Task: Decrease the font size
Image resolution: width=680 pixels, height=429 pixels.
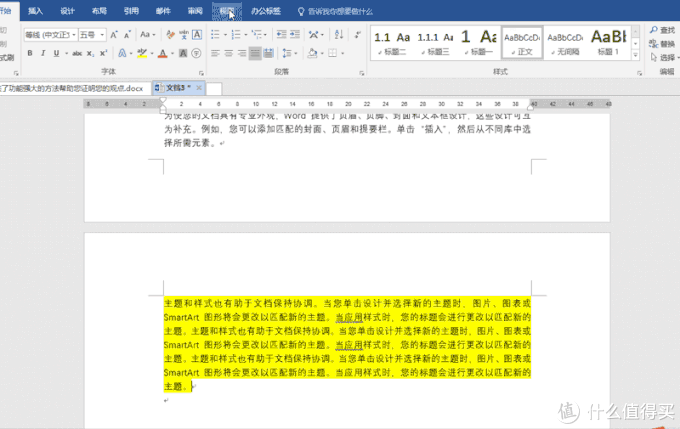Action: (x=127, y=35)
